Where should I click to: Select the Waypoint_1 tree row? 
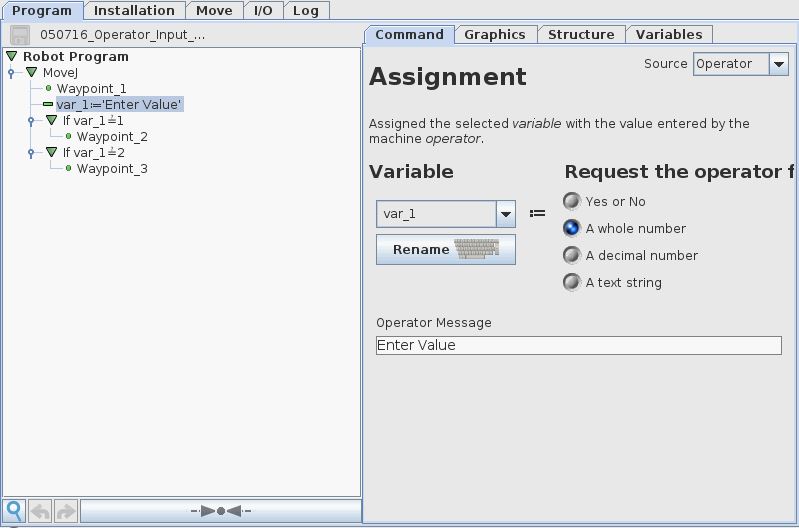92,89
